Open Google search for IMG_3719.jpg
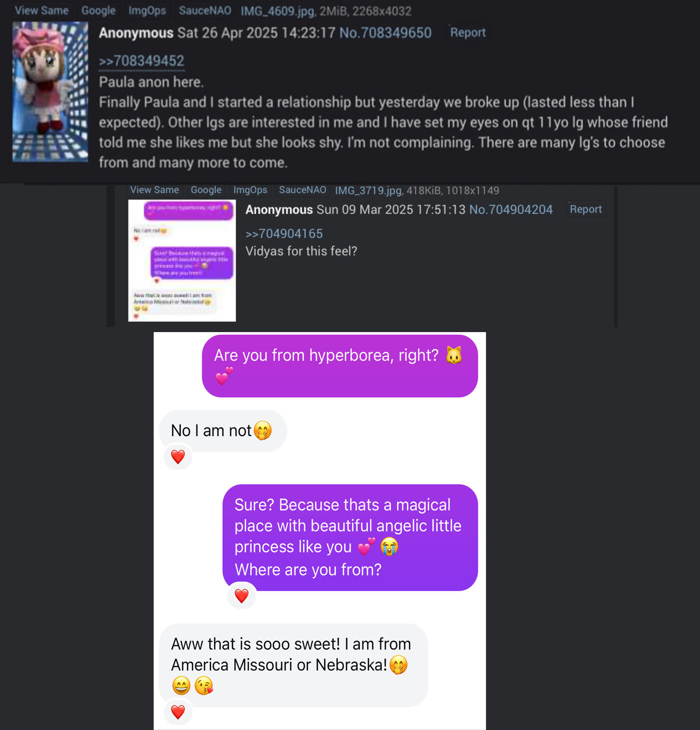This screenshot has width=700, height=730. tap(206, 190)
